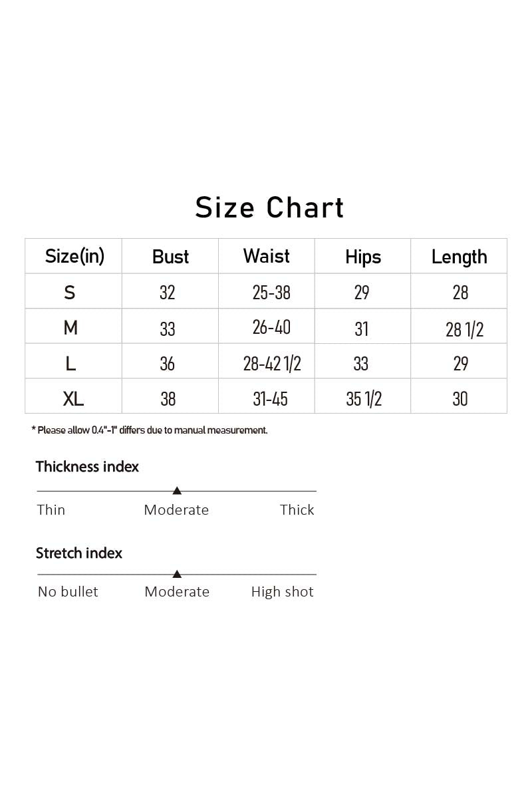532x798 pixels.
Task: Click the 25-38 waist cell
Action: tap(271, 292)
